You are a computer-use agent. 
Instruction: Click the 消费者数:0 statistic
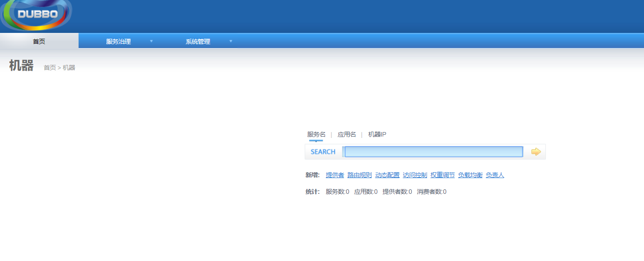tap(432, 192)
